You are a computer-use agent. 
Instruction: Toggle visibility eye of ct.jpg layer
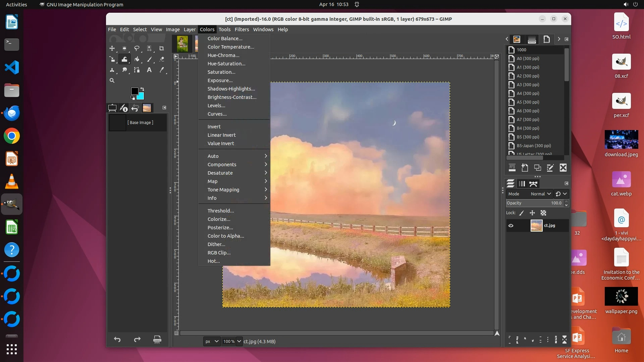pyautogui.click(x=511, y=226)
